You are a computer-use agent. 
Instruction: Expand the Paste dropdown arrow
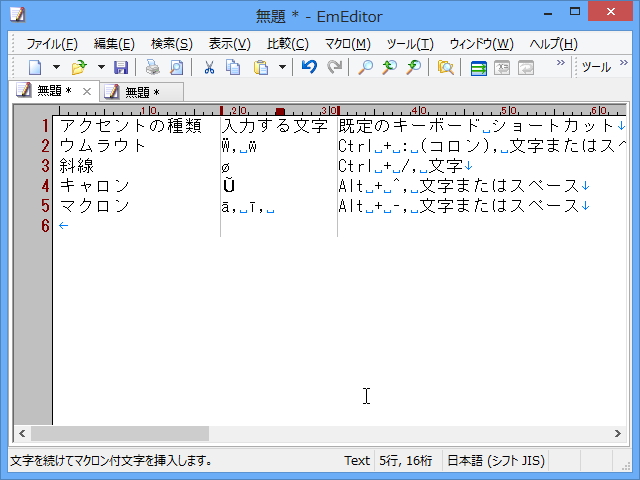[x=282, y=67]
